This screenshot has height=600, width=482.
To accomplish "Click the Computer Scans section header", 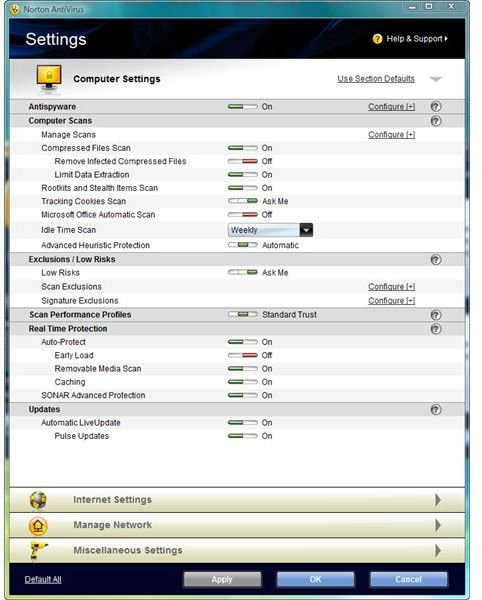I will tap(60, 121).
